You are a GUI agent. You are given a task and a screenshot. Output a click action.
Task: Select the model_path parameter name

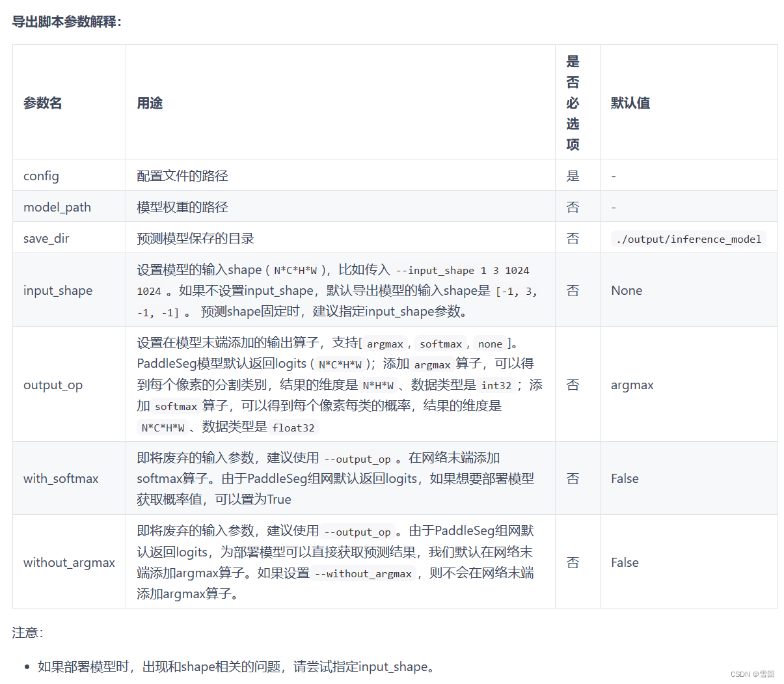click(x=57, y=207)
